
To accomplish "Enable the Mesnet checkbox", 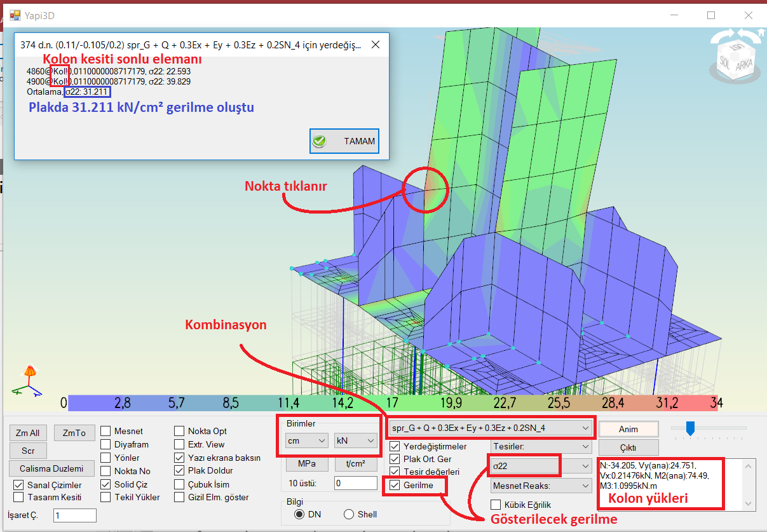I will click(105, 431).
